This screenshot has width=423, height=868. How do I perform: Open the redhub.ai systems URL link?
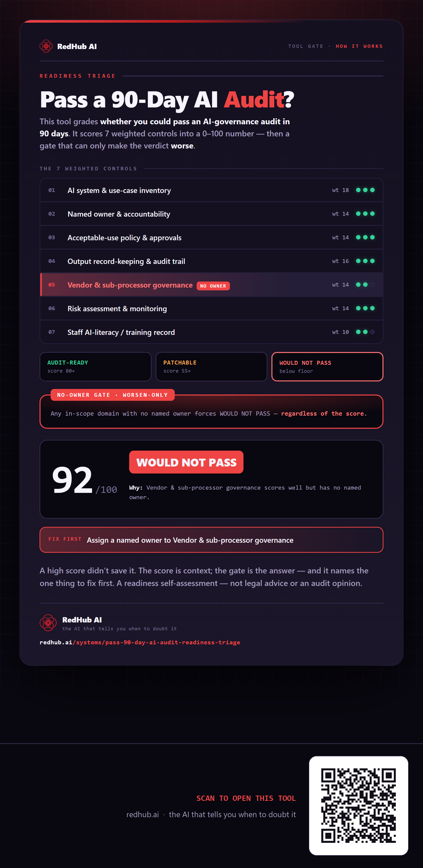coord(140,642)
